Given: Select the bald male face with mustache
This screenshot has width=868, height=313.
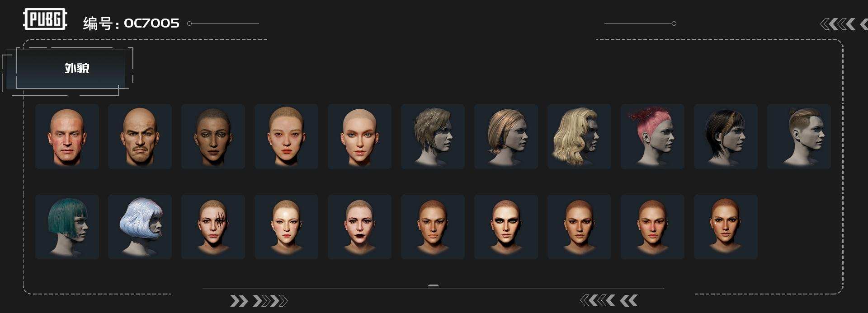Looking at the screenshot, I should (140, 136).
